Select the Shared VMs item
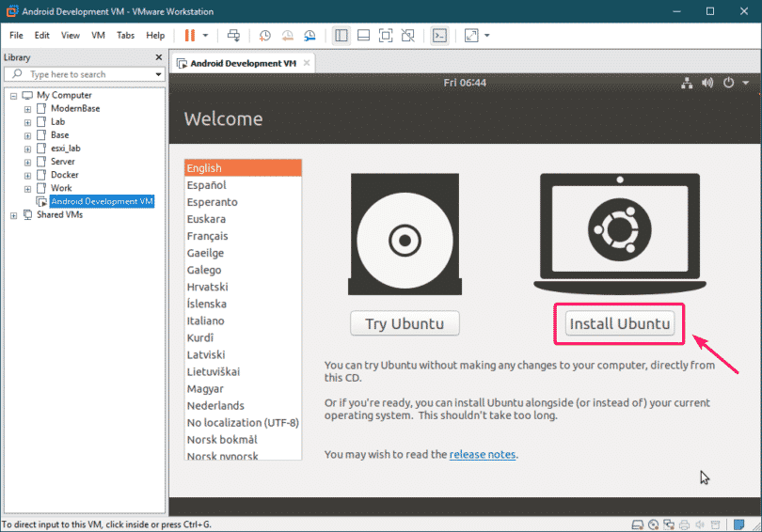 tap(59, 214)
